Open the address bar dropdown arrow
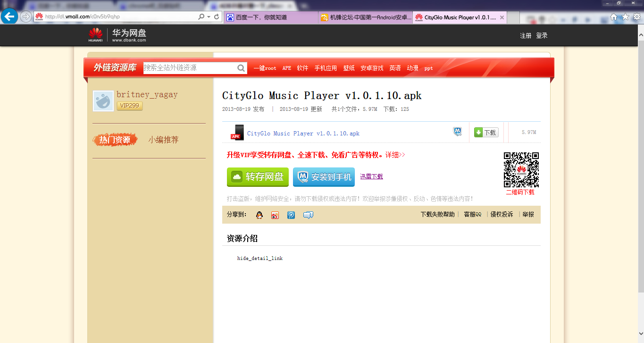This screenshot has height=343, width=644. coord(209,17)
